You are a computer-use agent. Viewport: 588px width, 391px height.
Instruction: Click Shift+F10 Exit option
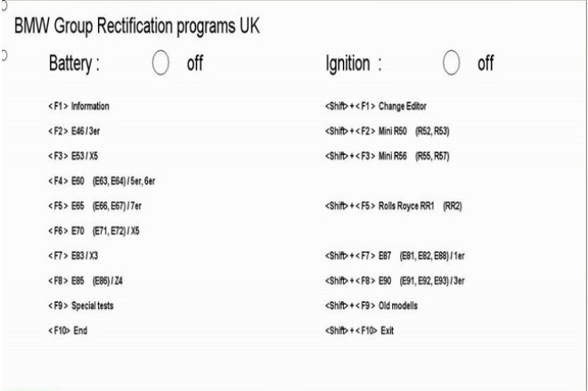coord(359,330)
